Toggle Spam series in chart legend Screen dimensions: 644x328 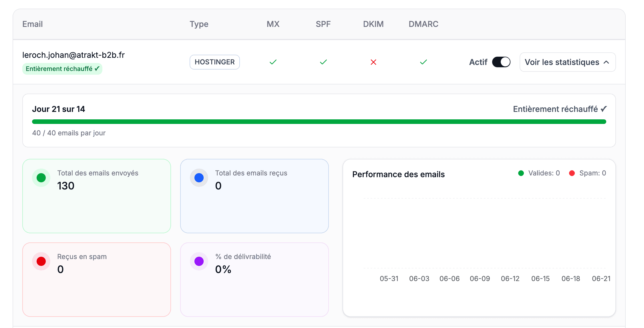[587, 173]
